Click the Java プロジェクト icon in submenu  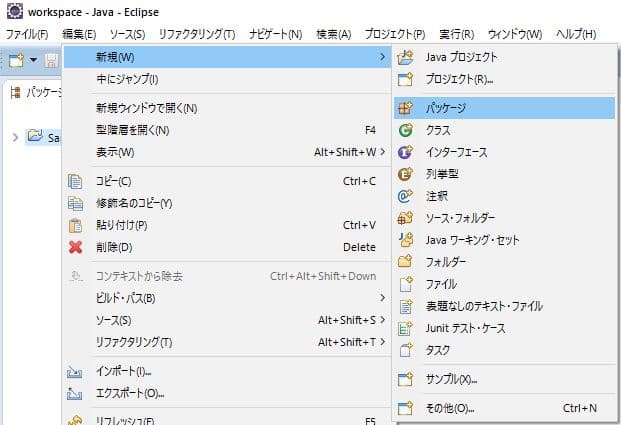(x=405, y=58)
